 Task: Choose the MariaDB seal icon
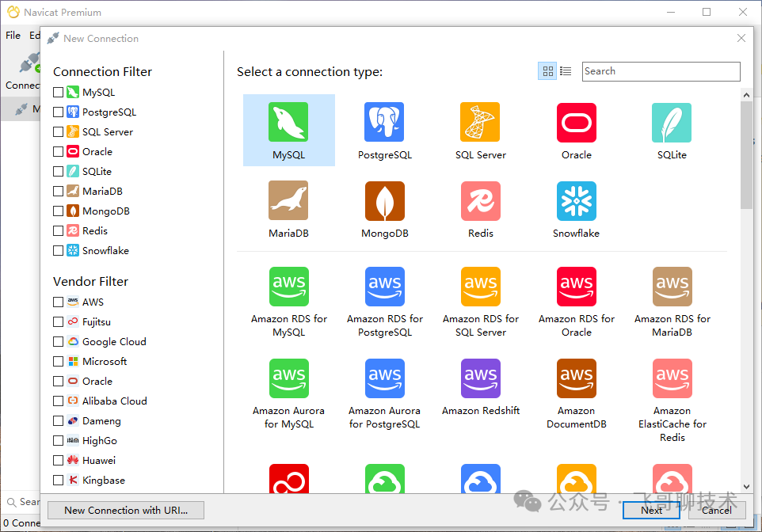(x=288, y=200)
